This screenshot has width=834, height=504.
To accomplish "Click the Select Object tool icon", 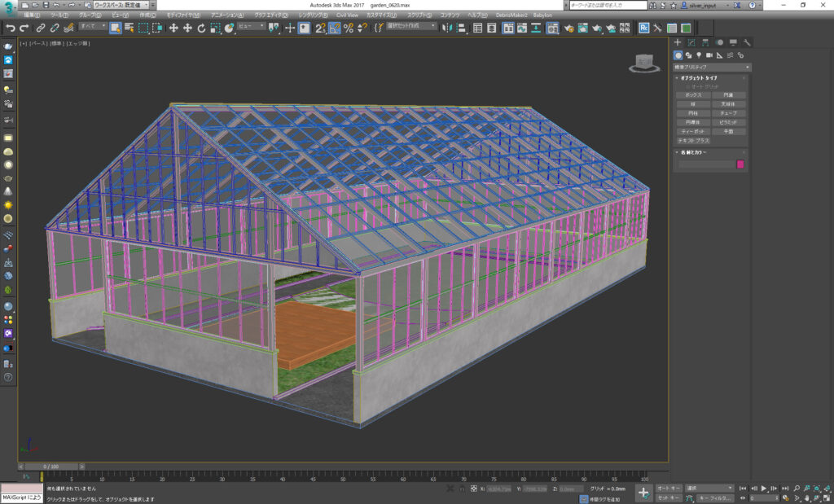I will coord(115,28).
